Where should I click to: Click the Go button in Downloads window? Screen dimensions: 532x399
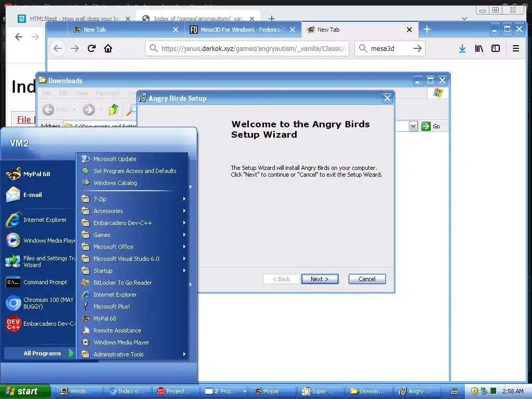click(x=431, y=126)
